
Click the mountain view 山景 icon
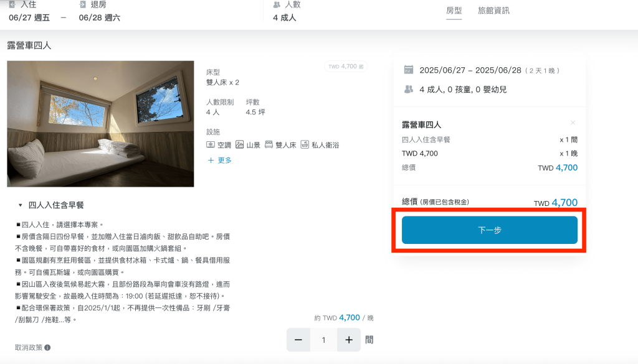[239, 145]
